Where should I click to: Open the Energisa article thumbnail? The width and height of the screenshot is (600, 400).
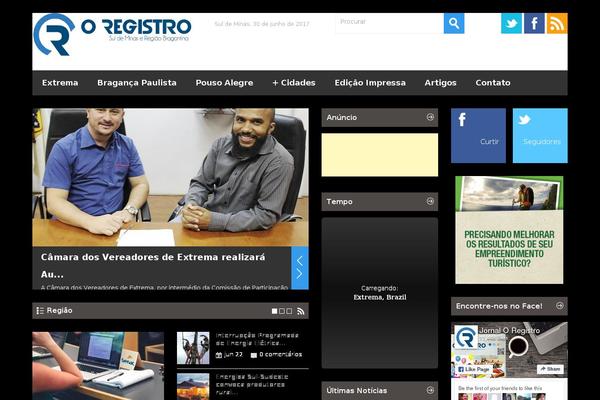click(x=193, y=387)
